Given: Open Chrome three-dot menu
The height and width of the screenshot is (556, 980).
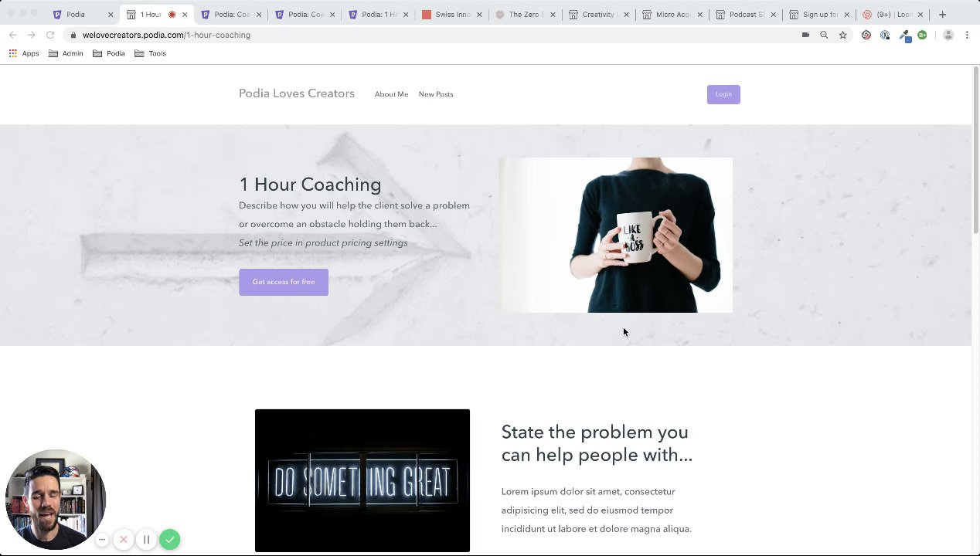Looking at the screenshot, I should pyautogui.click(x=967, y=35).
